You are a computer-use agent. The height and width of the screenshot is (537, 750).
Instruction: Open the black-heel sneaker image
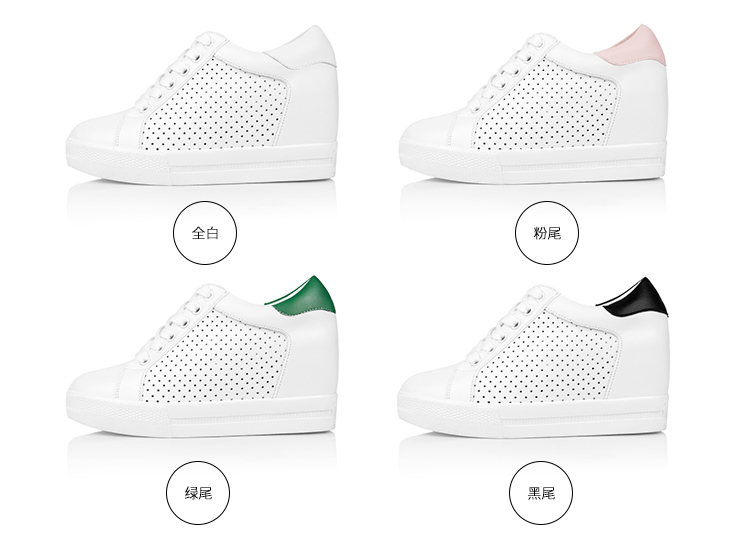click(533, 356)
